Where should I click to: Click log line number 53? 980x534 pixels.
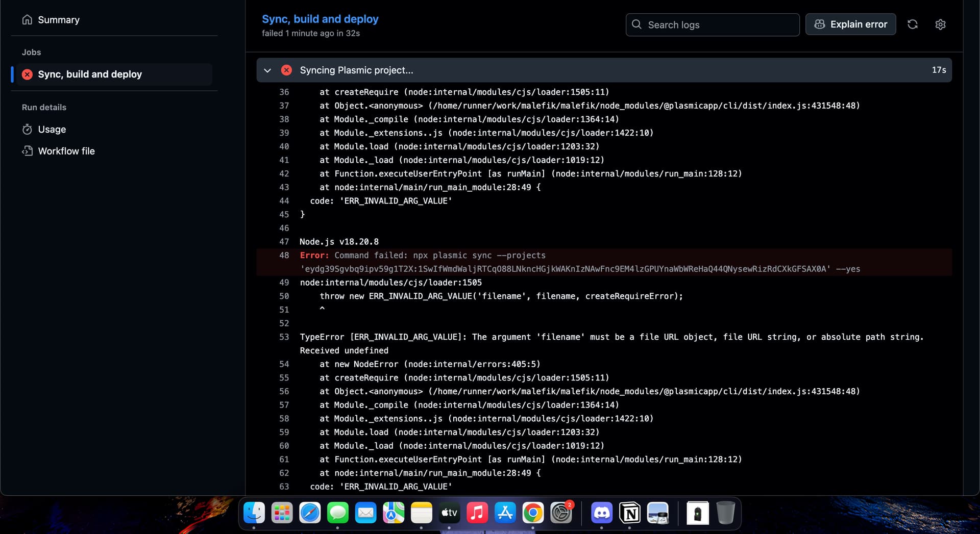pyautogui.click(x=284, y=337)
